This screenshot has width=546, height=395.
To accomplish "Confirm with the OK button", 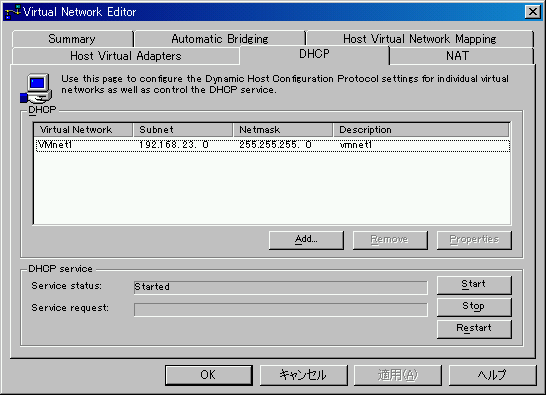I will 209,375.
